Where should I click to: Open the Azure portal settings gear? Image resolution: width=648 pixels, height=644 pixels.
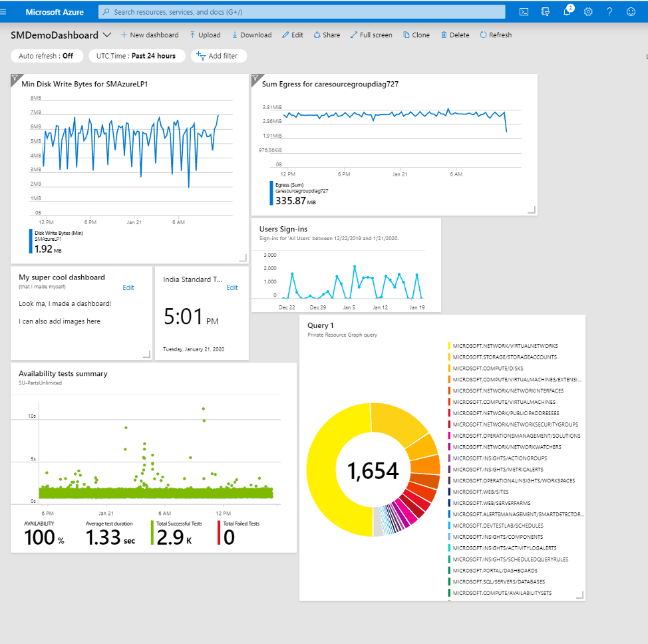pyautogui.click(x=588, y=11)
